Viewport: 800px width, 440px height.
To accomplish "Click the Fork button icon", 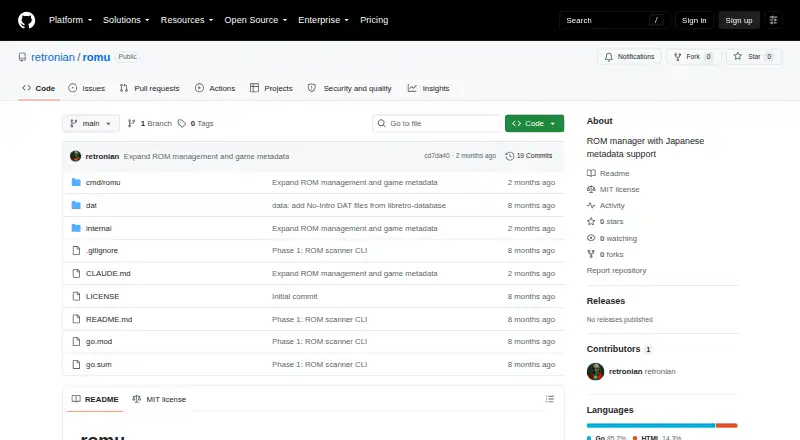I will pos(678,57).
